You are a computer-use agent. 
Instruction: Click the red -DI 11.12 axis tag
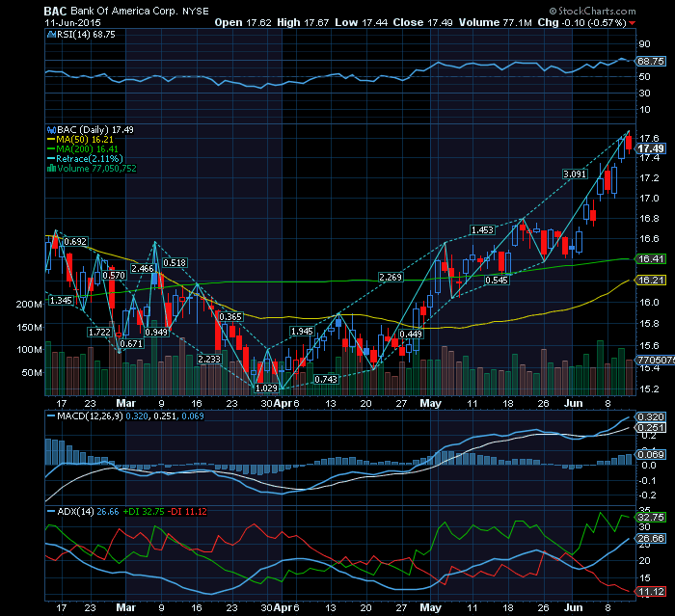[651, 592]
